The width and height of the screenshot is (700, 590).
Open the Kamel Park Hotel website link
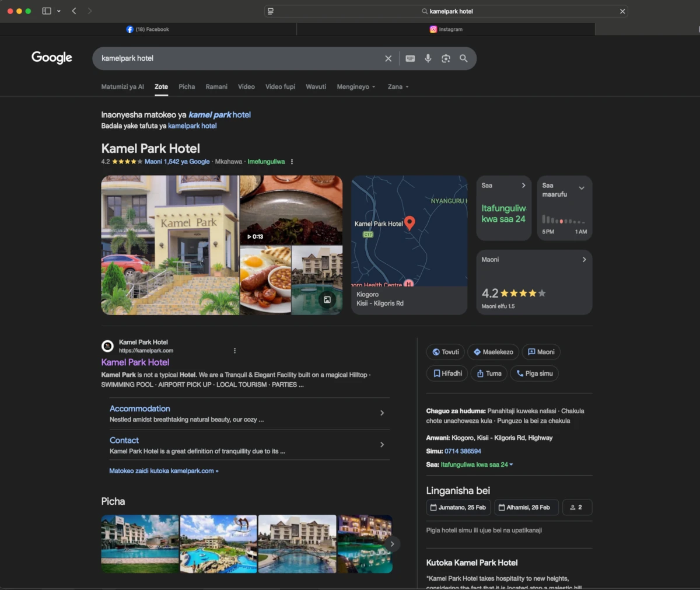[135, 362]
